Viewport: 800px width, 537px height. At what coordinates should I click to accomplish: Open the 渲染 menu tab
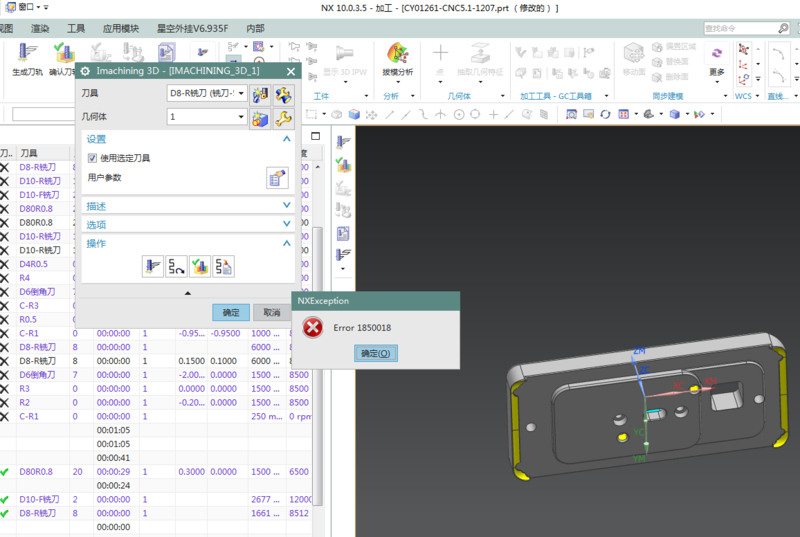click(x=40, y=29)
